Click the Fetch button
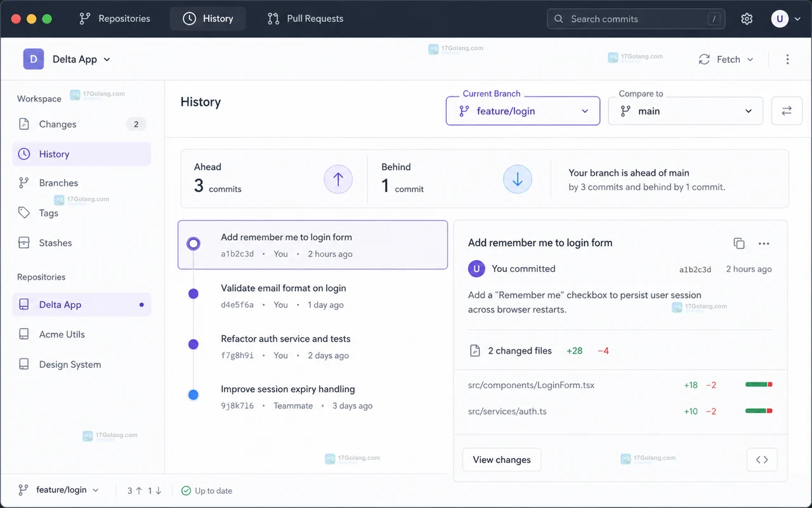This screenshot has width=812, height=508. [720, 59]
